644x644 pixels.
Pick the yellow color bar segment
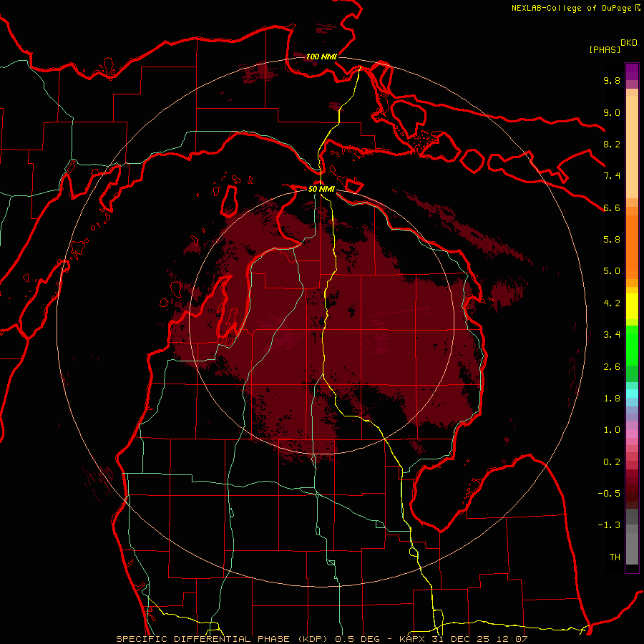632,306
